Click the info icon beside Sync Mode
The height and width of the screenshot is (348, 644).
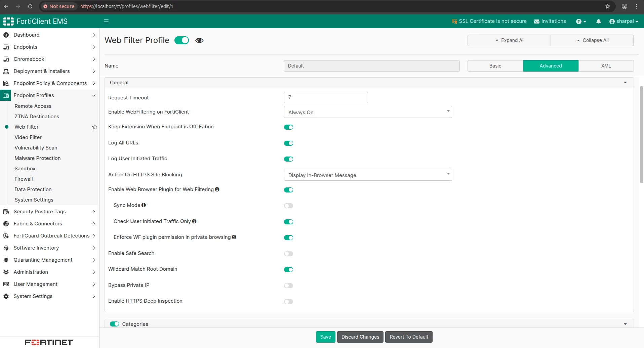point(144,205)
